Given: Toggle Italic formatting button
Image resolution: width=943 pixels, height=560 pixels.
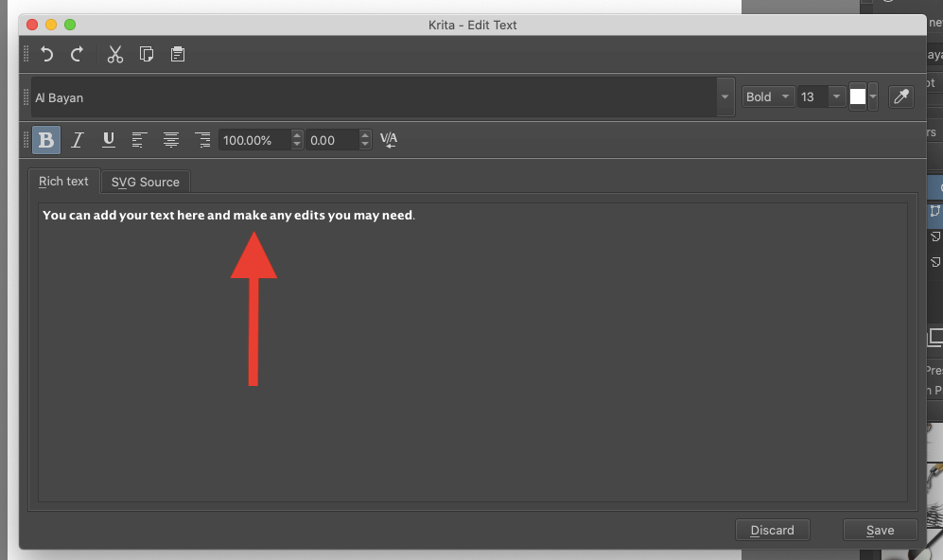Looking at the screenshot, I should [x=77, y=140].
